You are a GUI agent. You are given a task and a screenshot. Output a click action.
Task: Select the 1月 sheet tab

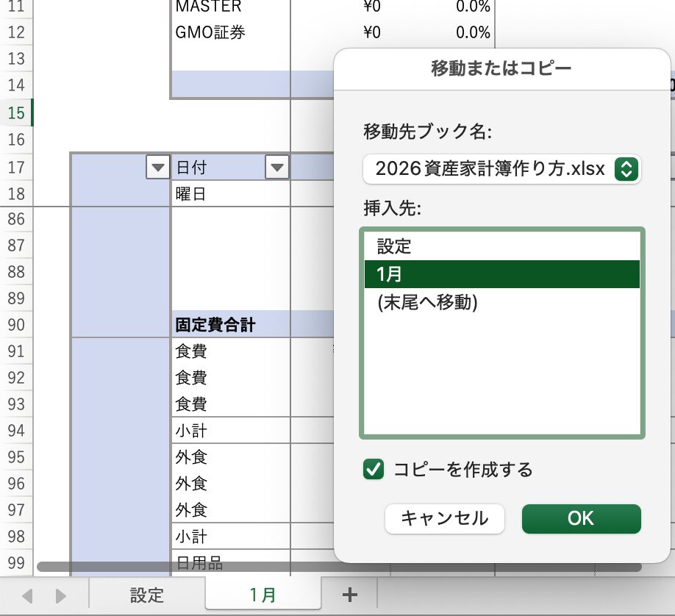(x=262, y=595)
